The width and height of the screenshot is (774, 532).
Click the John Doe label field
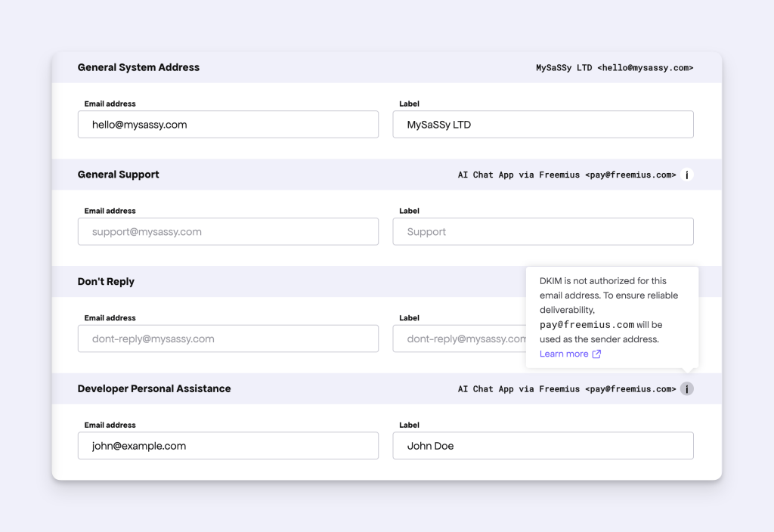[x=542, y=446]
